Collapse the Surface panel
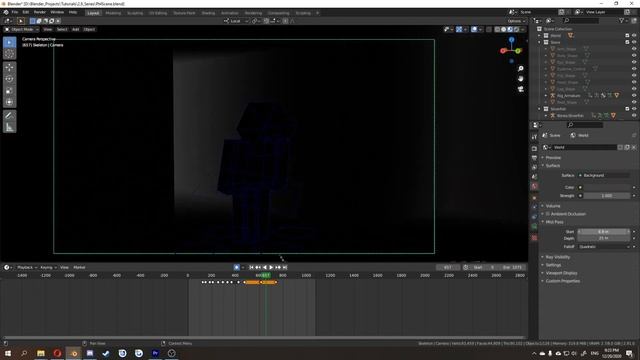Image resolution: width=640 pixels, height=360 pixels. click(x=553, y=166)
